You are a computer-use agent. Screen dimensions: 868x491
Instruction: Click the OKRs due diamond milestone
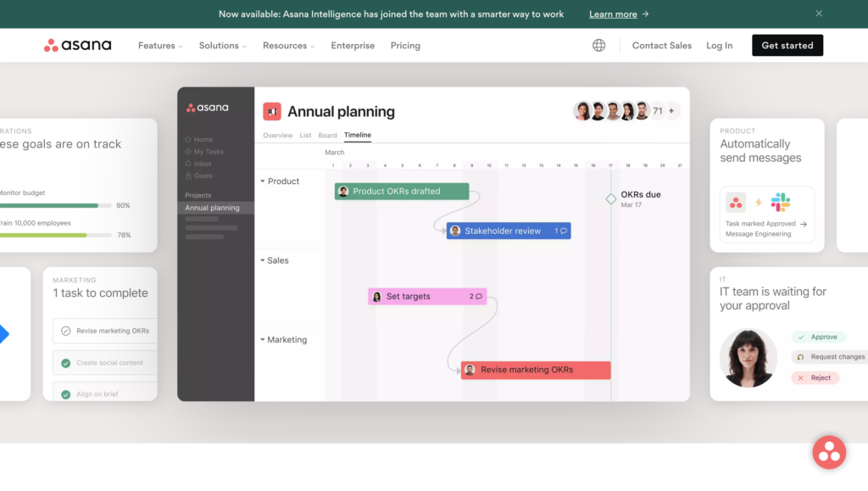tap(610, 198)
